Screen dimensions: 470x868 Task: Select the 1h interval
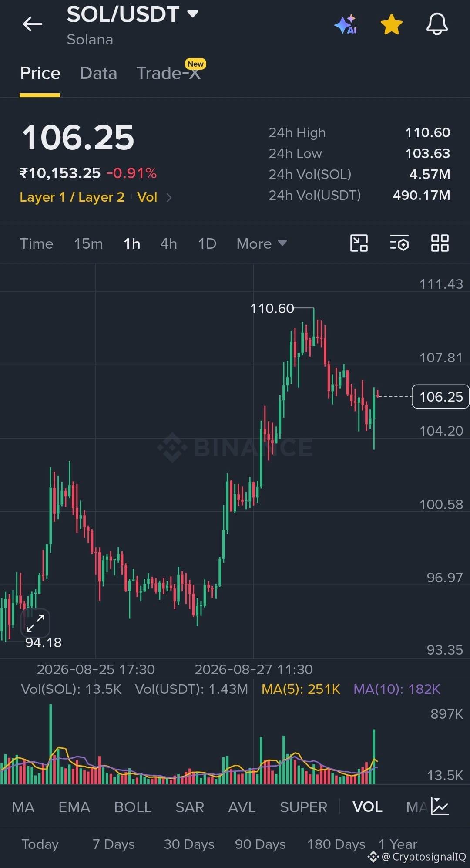coord(132,243)
